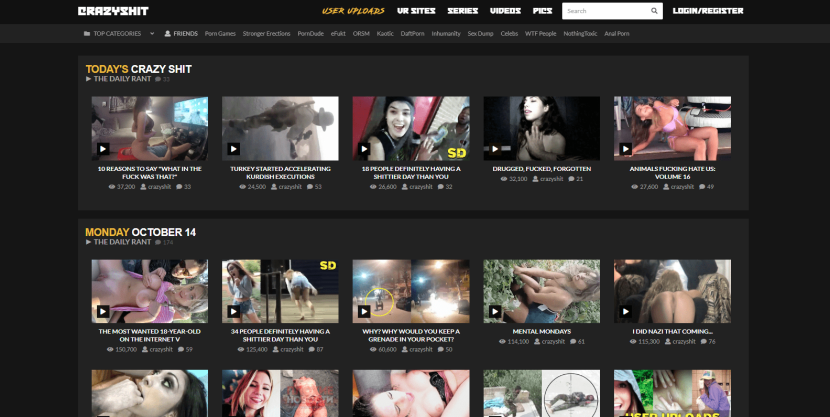Click the Friends person icon
The height and width of the screenshot is (417, 830).
167,33
